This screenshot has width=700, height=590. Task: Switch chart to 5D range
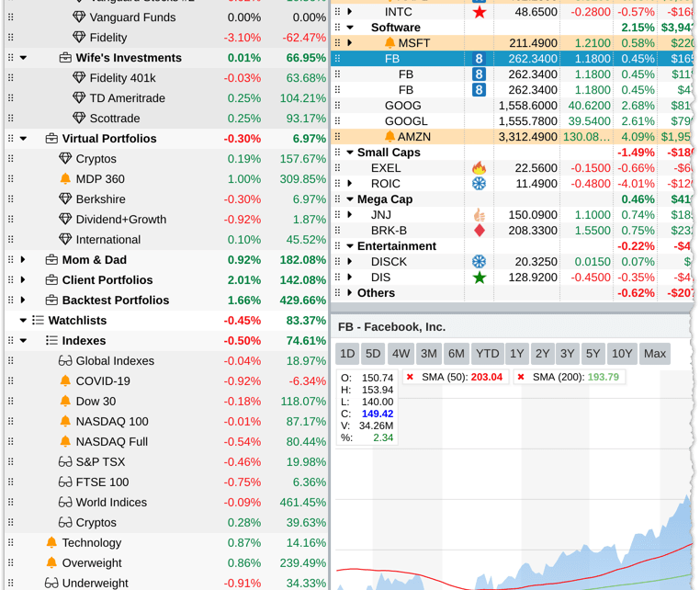(373, 354)
